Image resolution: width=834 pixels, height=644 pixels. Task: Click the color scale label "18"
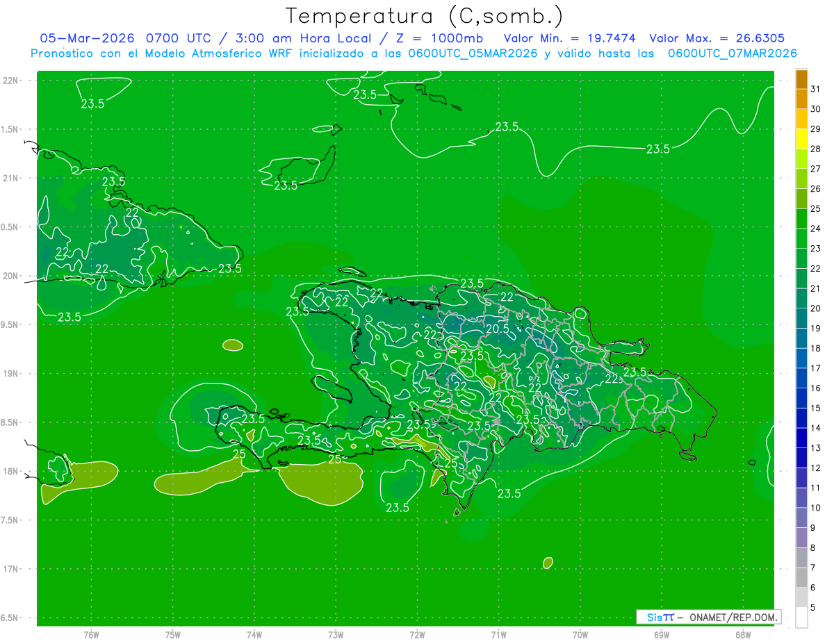816,348
